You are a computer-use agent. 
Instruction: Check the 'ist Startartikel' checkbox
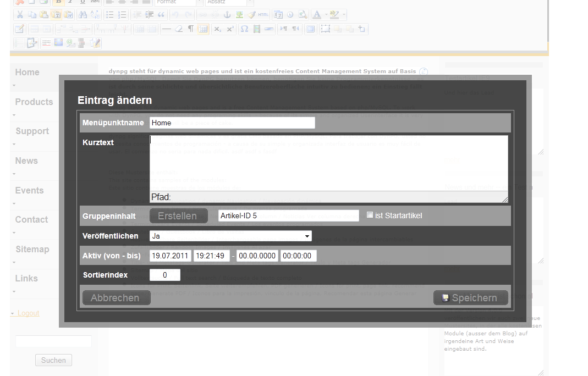[x=370, y=215]
